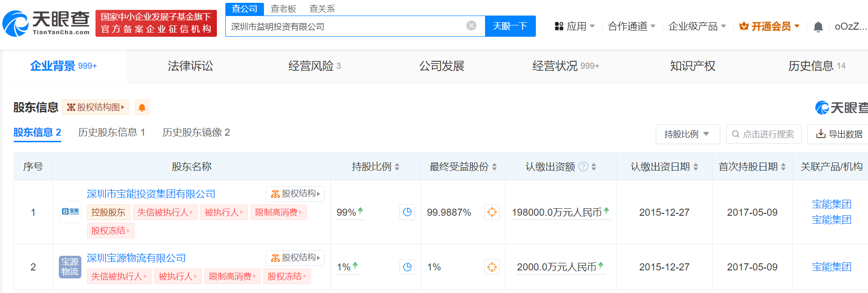Click the notification bell in header
This screenshot has height=293, width=868.
pos(818,27)
